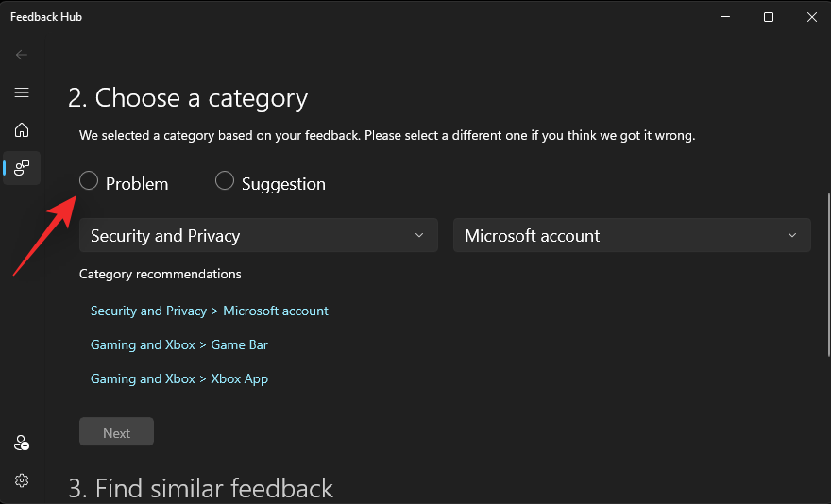Minimize the Feedback Hub window
This screenshot has width=831, height=504.
point(725,17)
